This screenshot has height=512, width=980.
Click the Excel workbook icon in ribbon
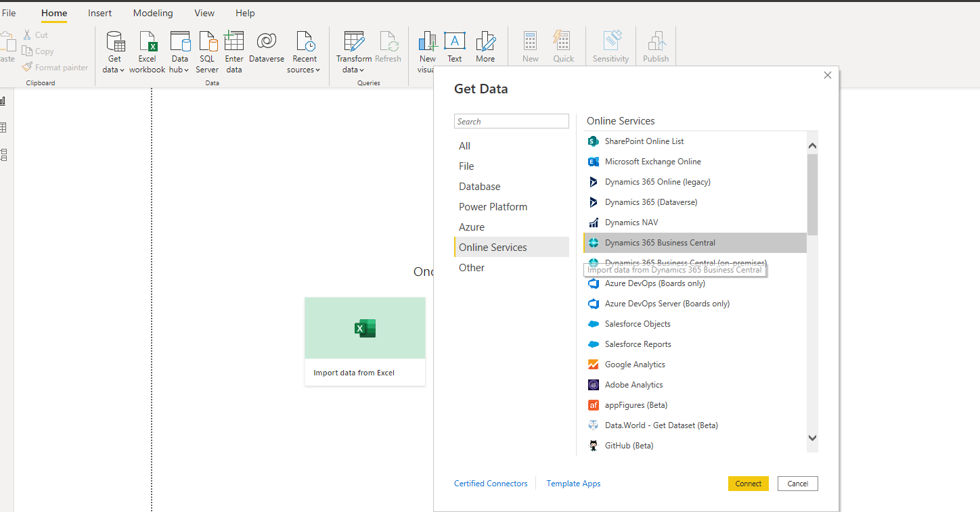[x=147, y=43]
